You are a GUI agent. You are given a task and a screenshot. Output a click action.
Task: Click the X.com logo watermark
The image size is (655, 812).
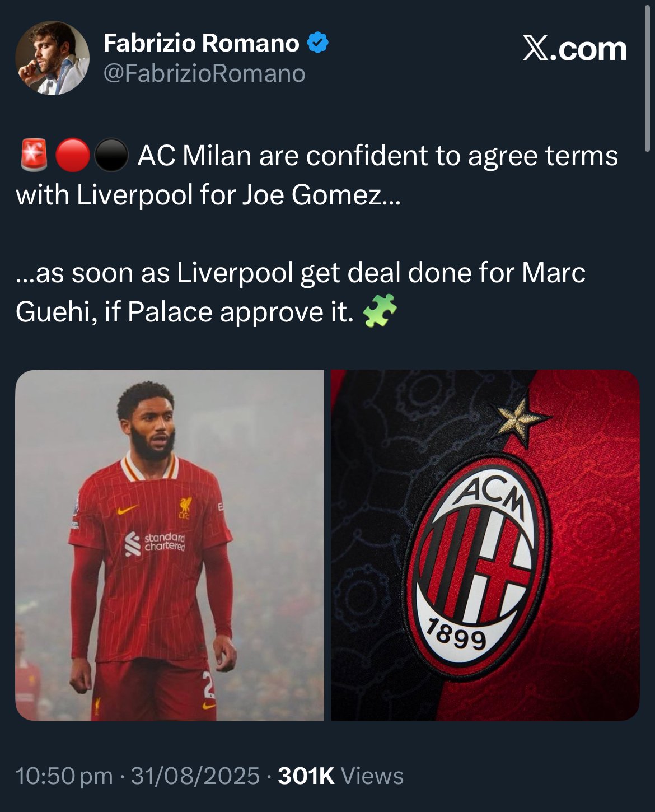575,49
